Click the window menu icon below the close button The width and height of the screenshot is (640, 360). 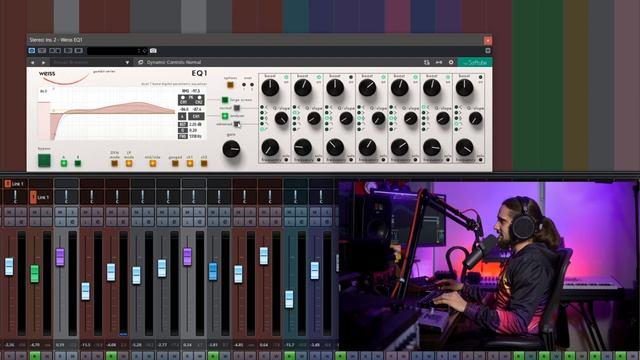click(x=488, y=51)
